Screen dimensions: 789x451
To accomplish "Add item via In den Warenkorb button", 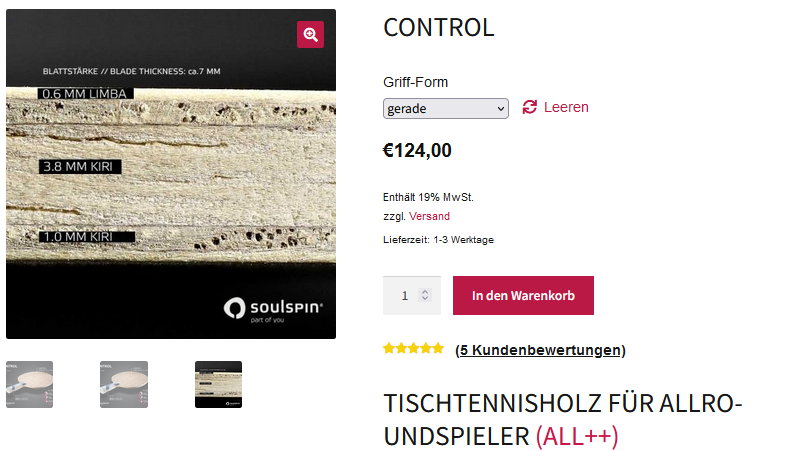I will 523,295.
